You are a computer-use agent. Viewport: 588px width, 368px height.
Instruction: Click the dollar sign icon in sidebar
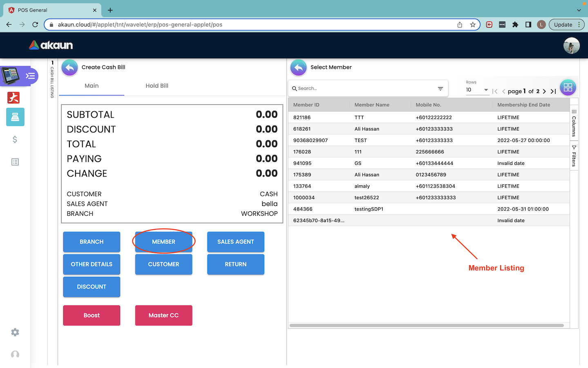pyautogui.click(x=15, y=139)
